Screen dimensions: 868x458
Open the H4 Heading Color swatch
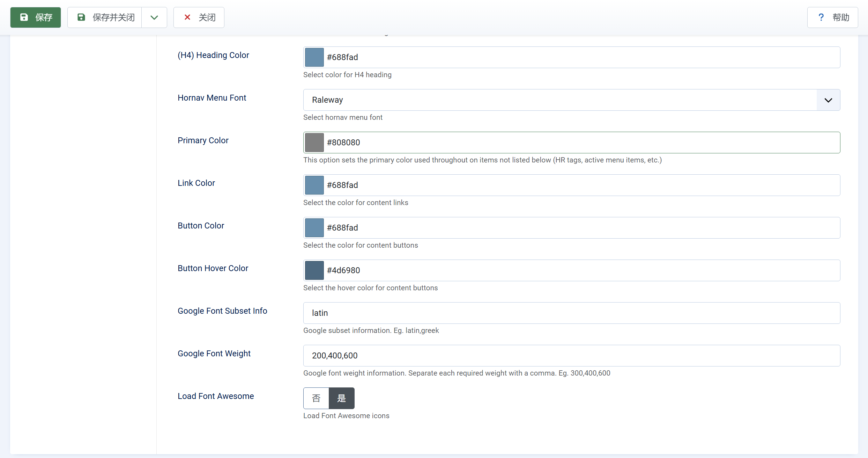(314, 57)
